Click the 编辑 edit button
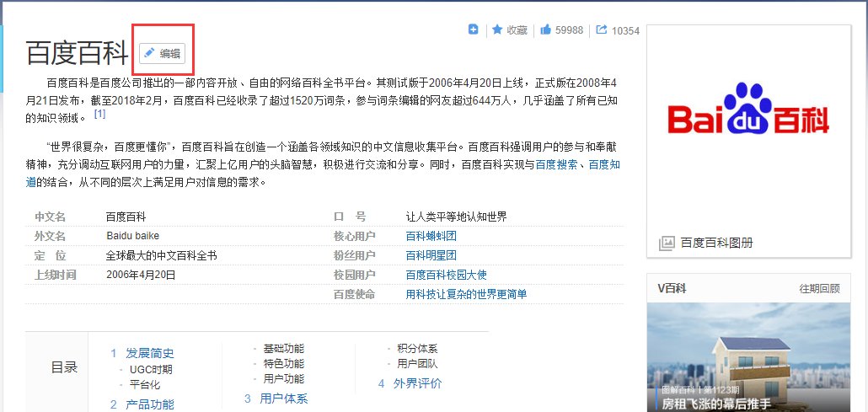The width and height of the screenshot is (868, 412). click(162, 53)
